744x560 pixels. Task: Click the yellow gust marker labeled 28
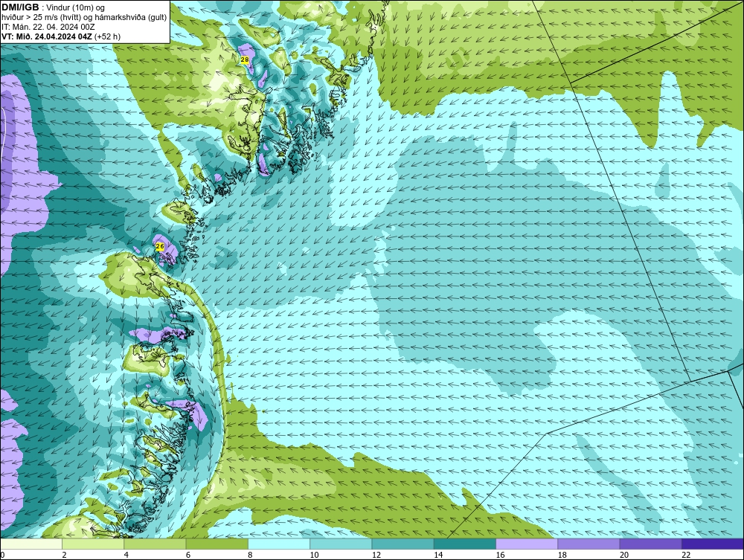pos(244,59)
